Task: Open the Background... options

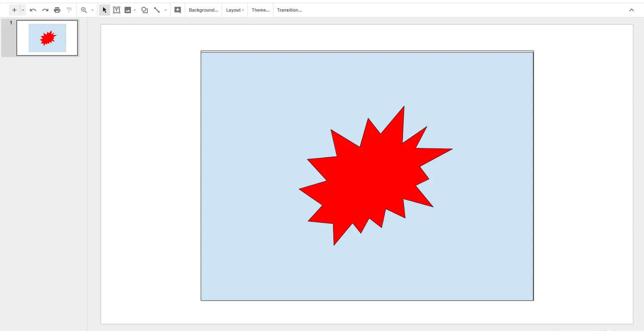Action: (x=204, y=10)
